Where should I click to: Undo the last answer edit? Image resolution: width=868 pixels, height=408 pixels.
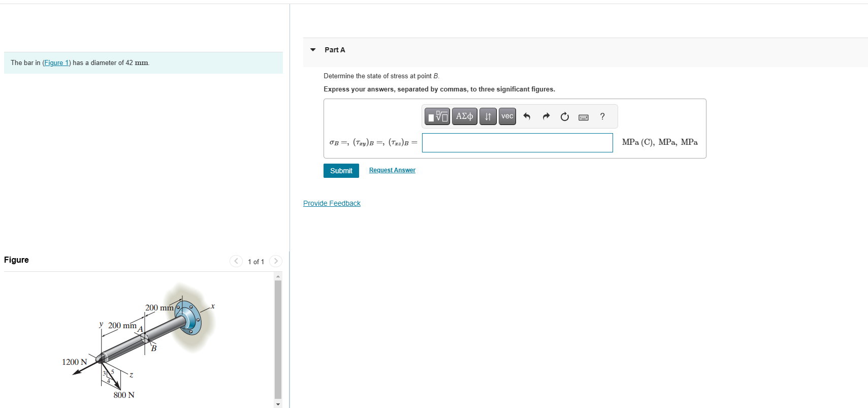tap(527, 116)
